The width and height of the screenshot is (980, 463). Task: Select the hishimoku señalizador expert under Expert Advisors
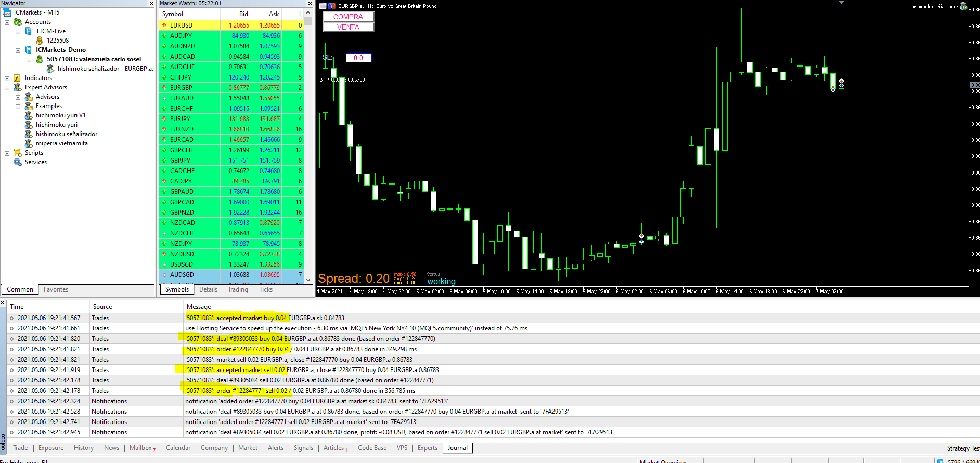[66, 134]
